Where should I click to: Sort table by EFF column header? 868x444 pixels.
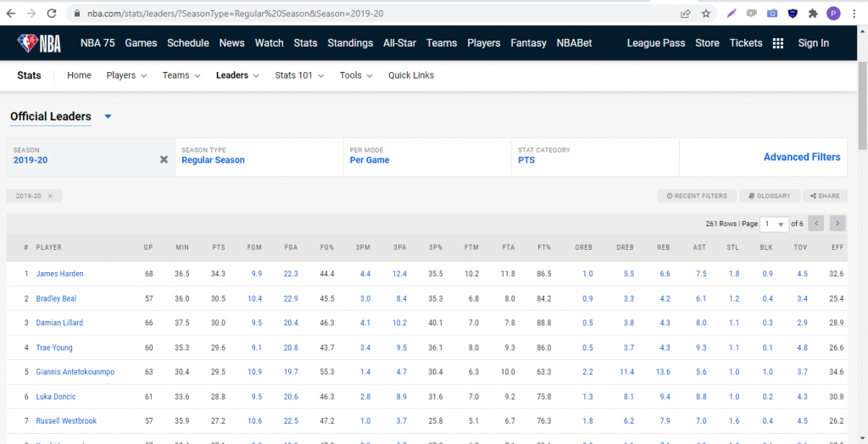pos(837,247)
